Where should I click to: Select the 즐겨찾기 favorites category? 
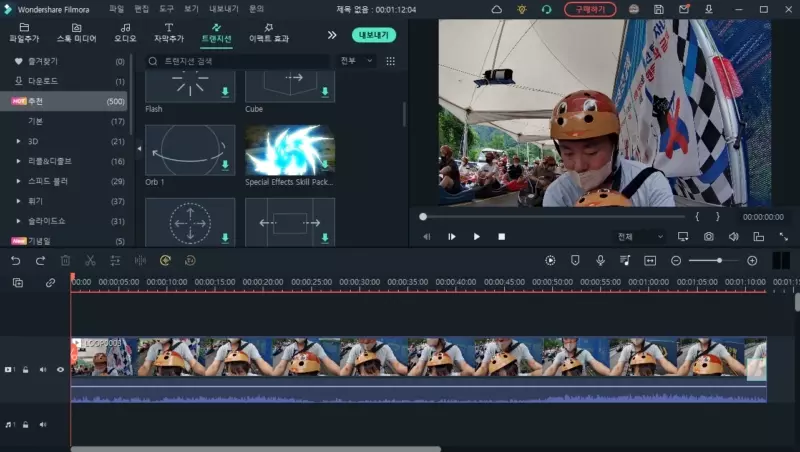click(65, 61)
